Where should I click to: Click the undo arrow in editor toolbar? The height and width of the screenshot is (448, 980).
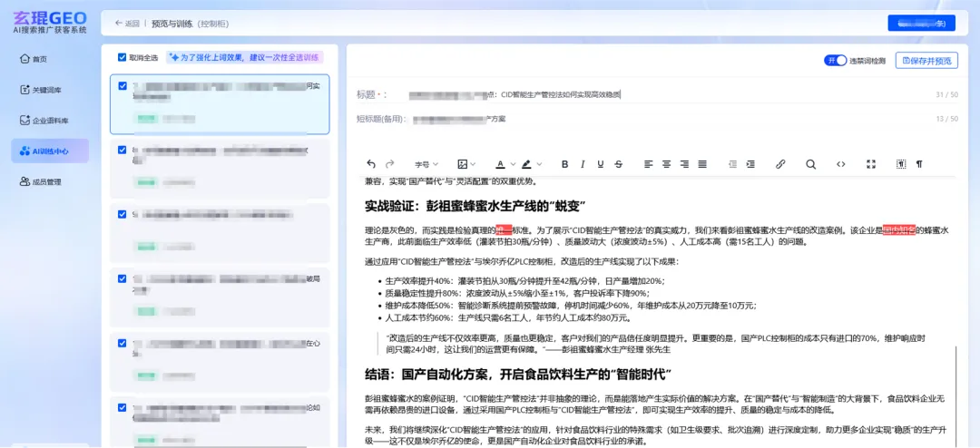[x=371, y=164]
